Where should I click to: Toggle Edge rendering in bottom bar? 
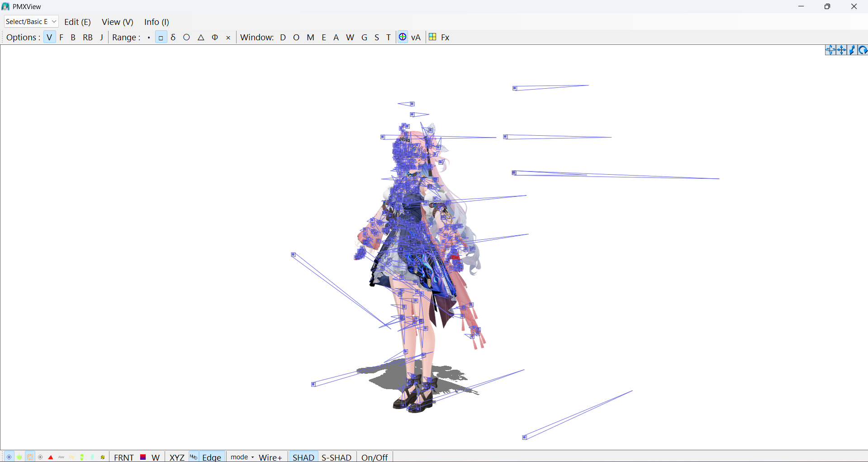212,457
